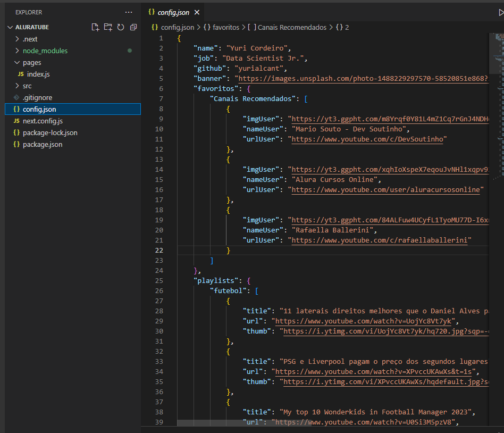Collapse all folders in Explorer
Viewport: 504px width, 433px height.
coord(133,27)
